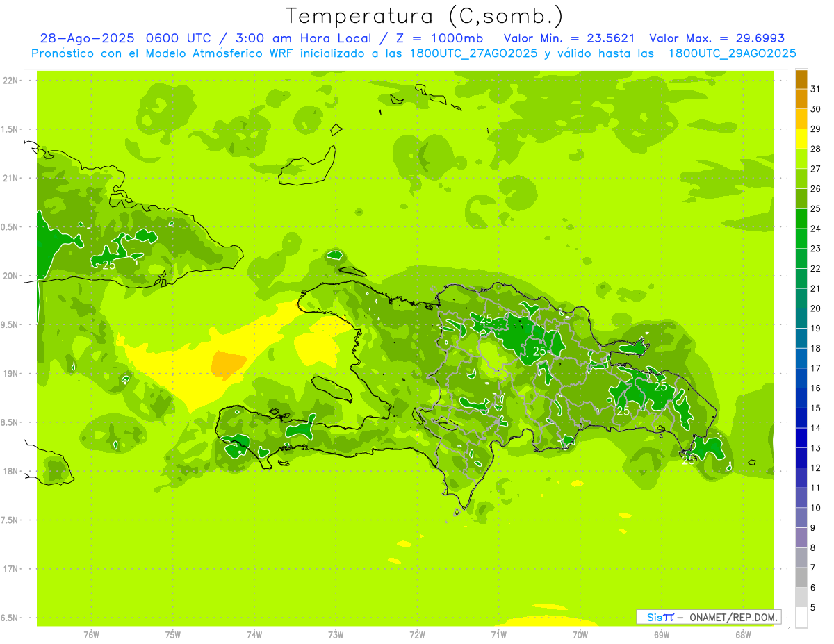Click the '25' contour label over eastern Cuba
The width and height of the screenshot is (834, 644).
(108, 265)
